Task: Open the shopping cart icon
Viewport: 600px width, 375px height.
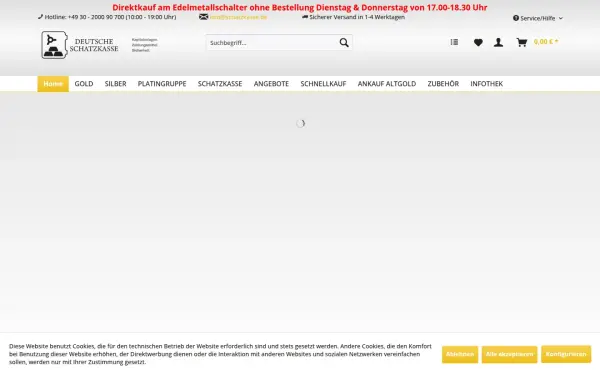Action: tap(522, 42)
